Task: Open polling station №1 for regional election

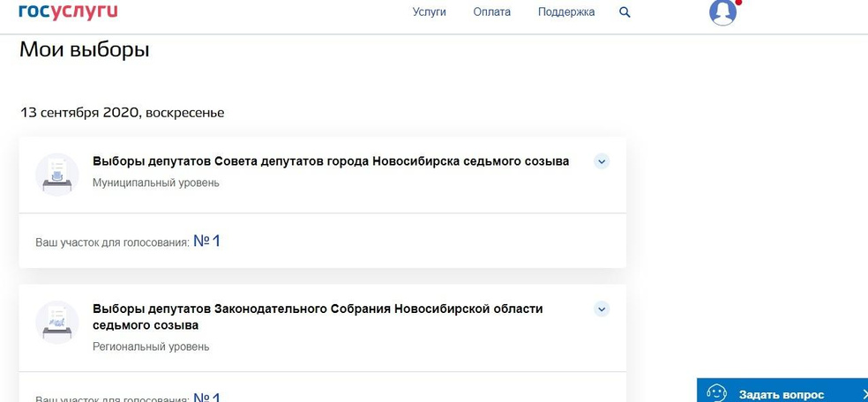Action: pos(206,397)
